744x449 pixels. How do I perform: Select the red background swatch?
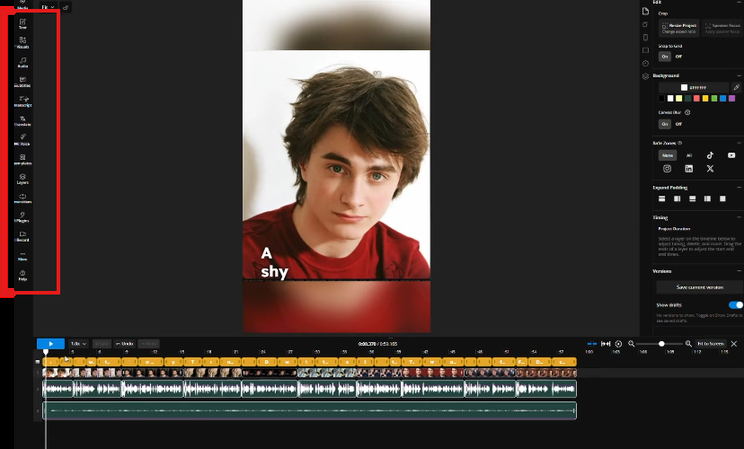point(697,99)
